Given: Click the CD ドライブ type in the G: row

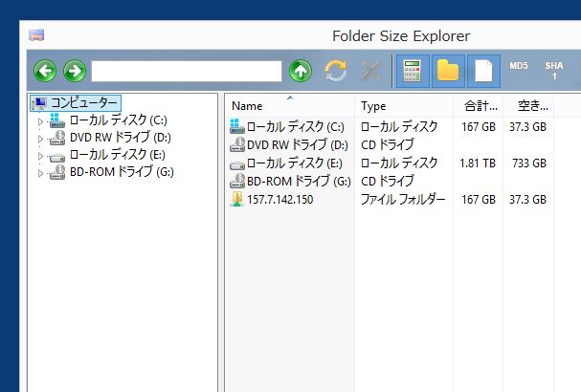Looking at the screenshot, I should tap(388, 181).
